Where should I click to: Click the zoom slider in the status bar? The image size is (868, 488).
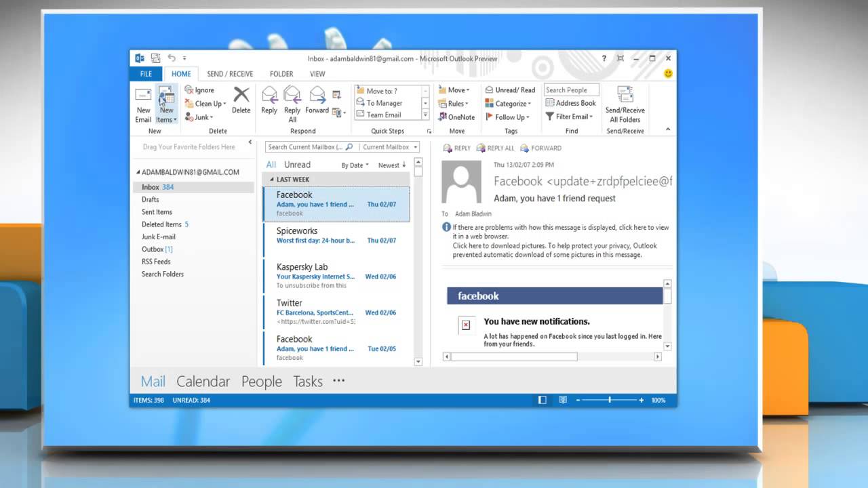point(610,400)
